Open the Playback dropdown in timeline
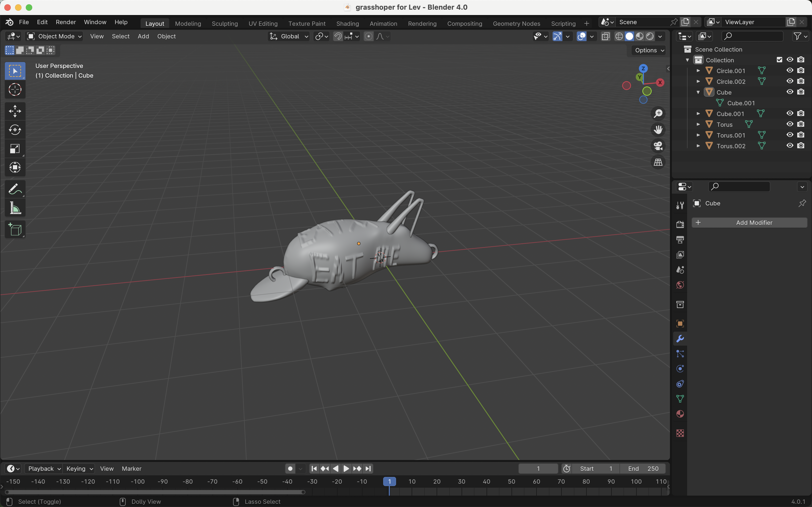This screenshot has height=507, width=812. (44, 468)
